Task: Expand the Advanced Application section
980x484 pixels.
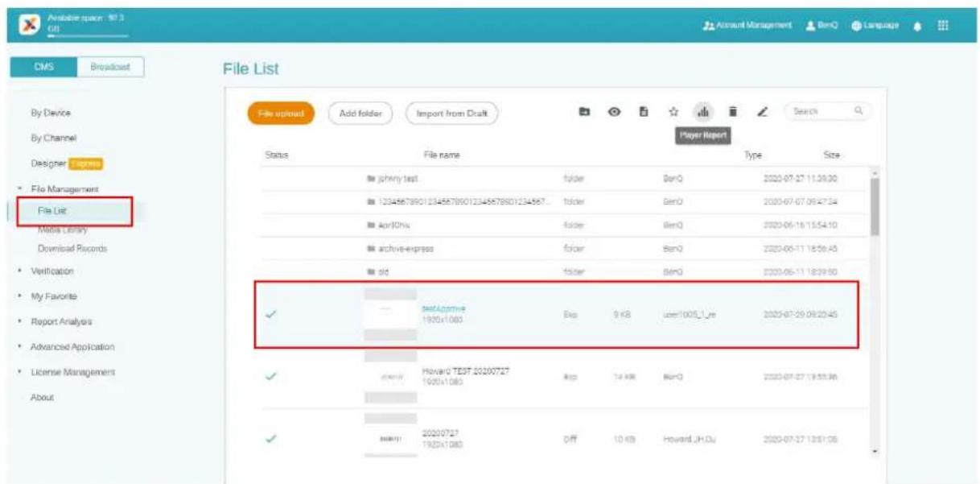Action: point(72,347)
